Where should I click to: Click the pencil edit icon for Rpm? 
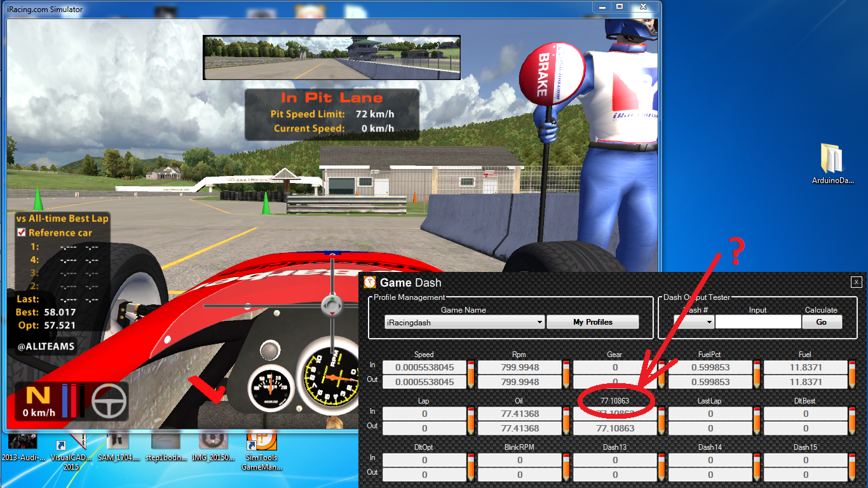[566, 374]
